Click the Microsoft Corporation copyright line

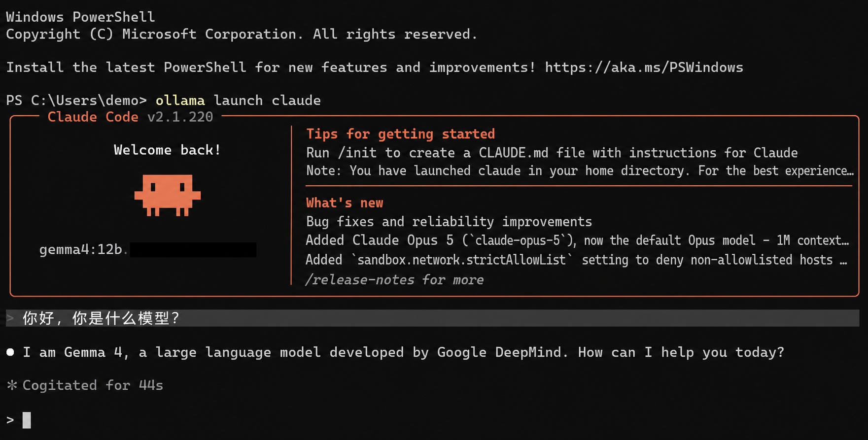242,34
